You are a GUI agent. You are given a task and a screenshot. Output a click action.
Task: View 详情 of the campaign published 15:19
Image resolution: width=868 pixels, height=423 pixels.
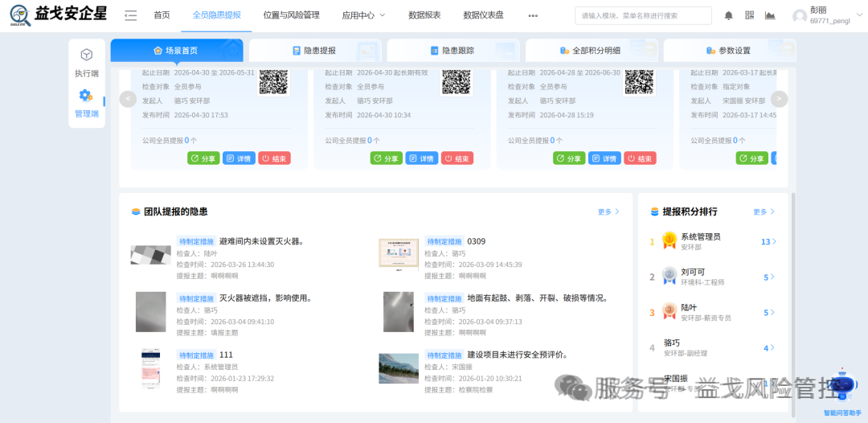point(604,158)
